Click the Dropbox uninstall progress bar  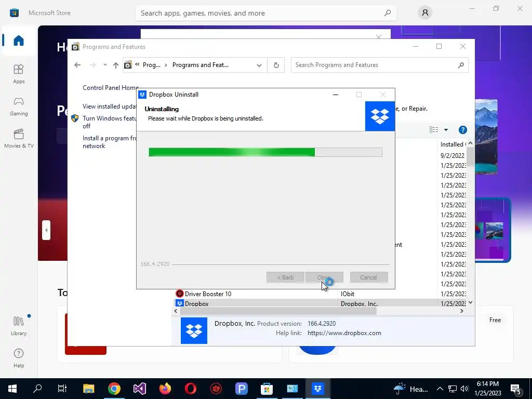265,152
